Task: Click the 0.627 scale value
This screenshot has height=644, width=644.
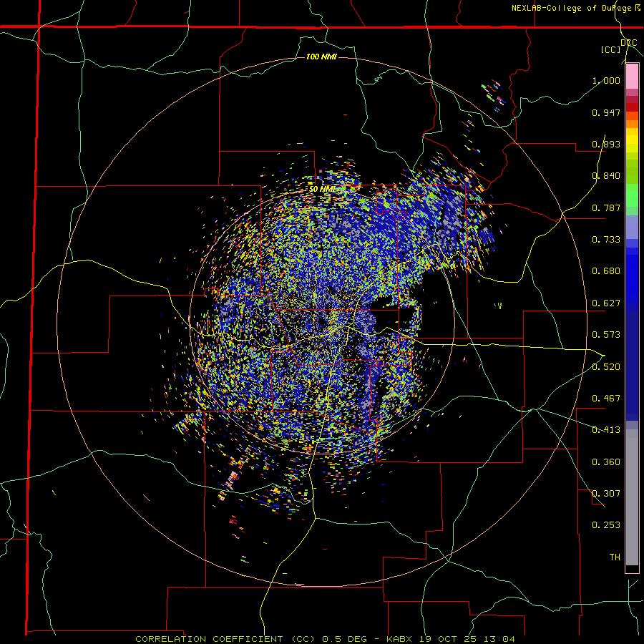Action: 606,303
